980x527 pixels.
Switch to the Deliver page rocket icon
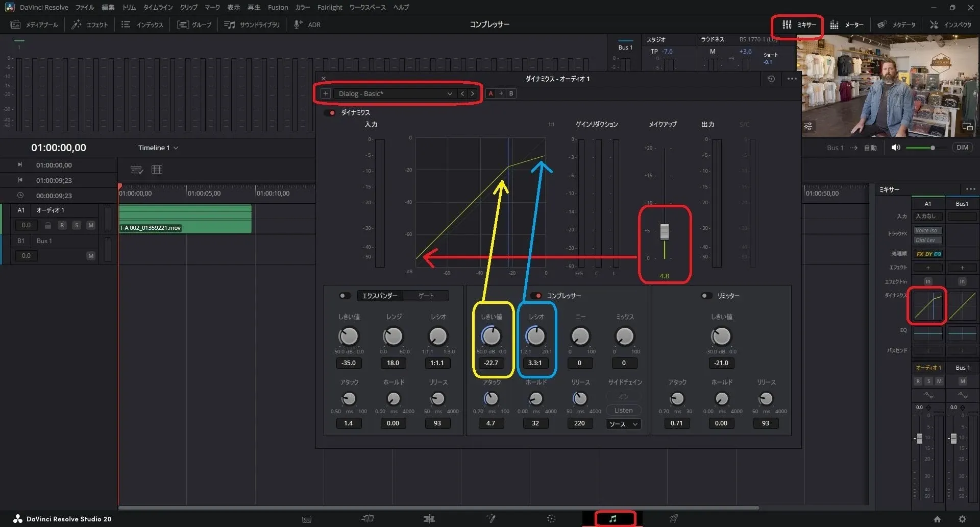(674, 519)
